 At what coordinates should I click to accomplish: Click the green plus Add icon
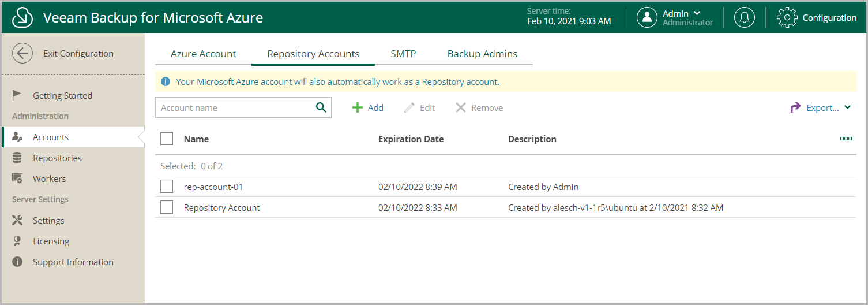[x=358, y=107]
